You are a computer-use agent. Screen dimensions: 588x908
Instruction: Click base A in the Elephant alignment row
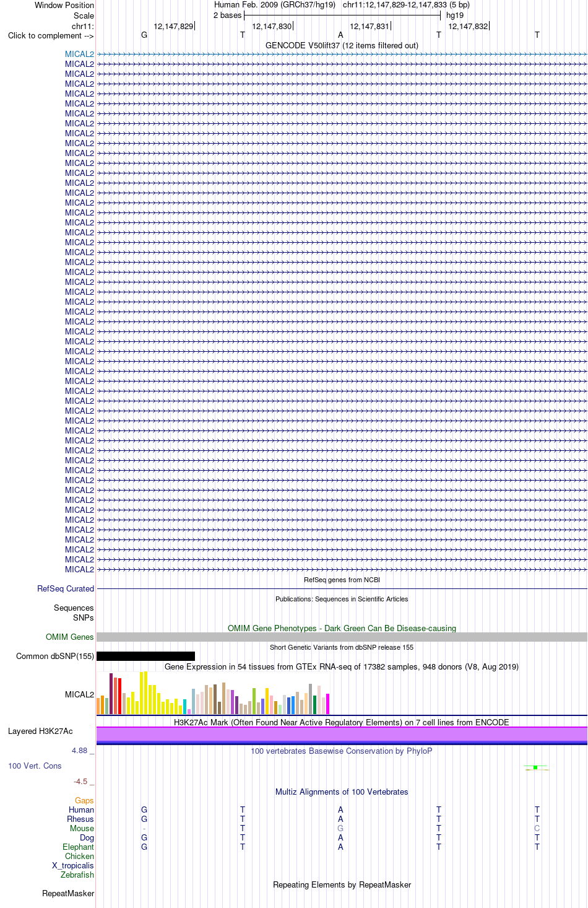(340, 847)
